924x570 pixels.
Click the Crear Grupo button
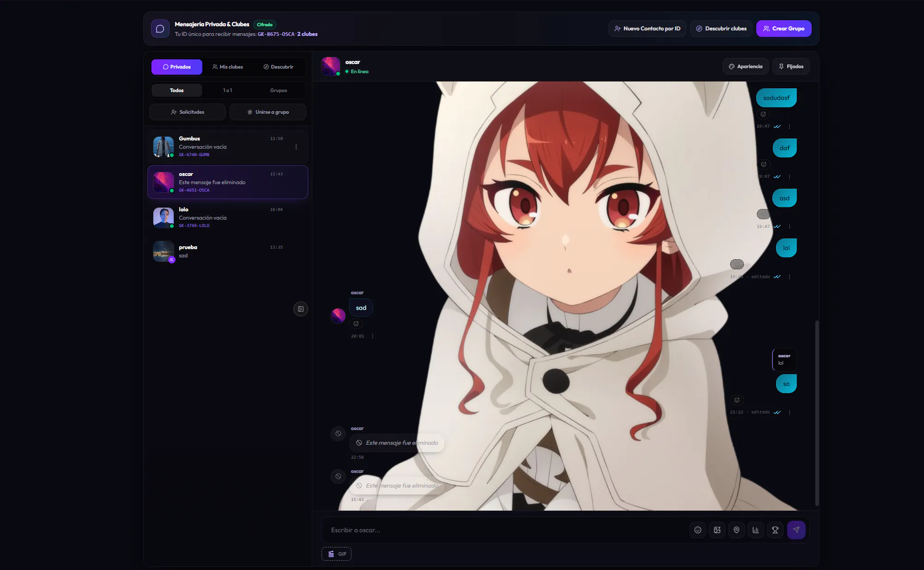coord(784,29)
